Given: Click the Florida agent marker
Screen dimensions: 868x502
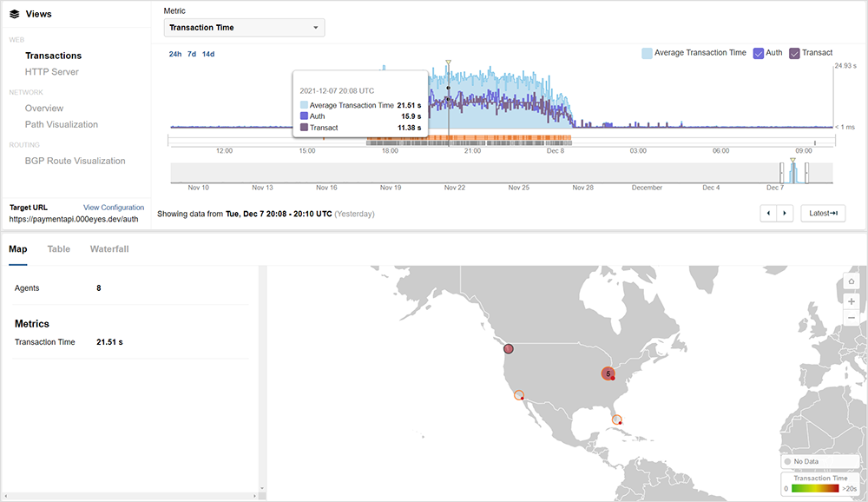Looking at the screenshot, I should coord(616,419).
